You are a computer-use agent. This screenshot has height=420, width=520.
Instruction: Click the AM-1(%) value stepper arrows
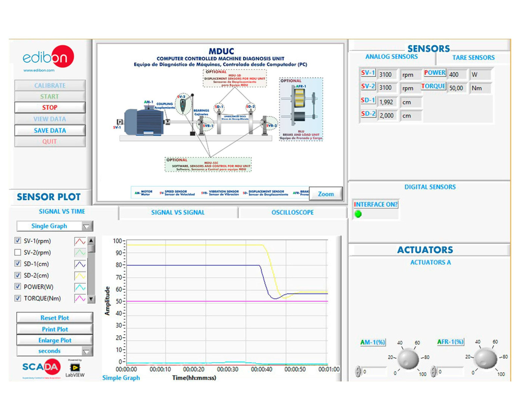[x=358, y=371]
